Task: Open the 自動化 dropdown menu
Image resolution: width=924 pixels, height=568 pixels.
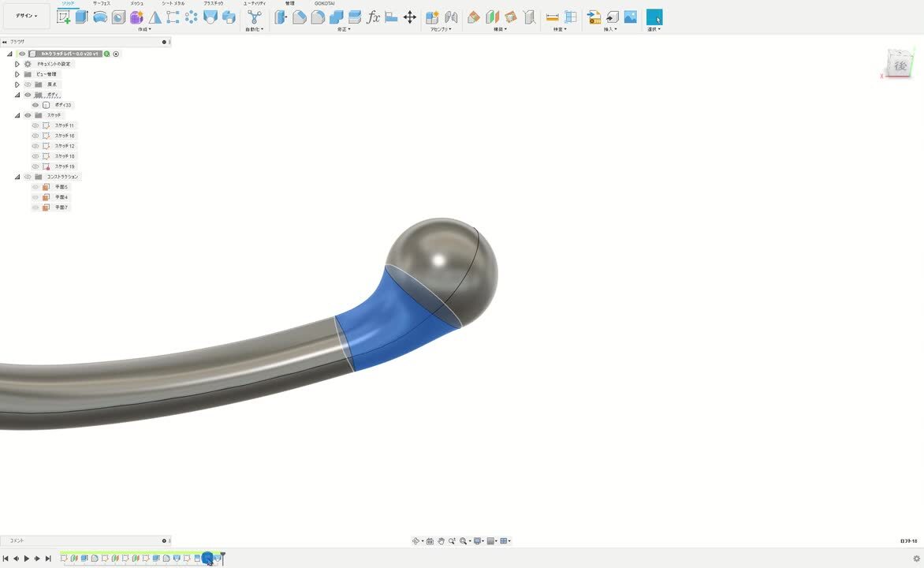Action: pyautogui.click(x=254, y=29)
